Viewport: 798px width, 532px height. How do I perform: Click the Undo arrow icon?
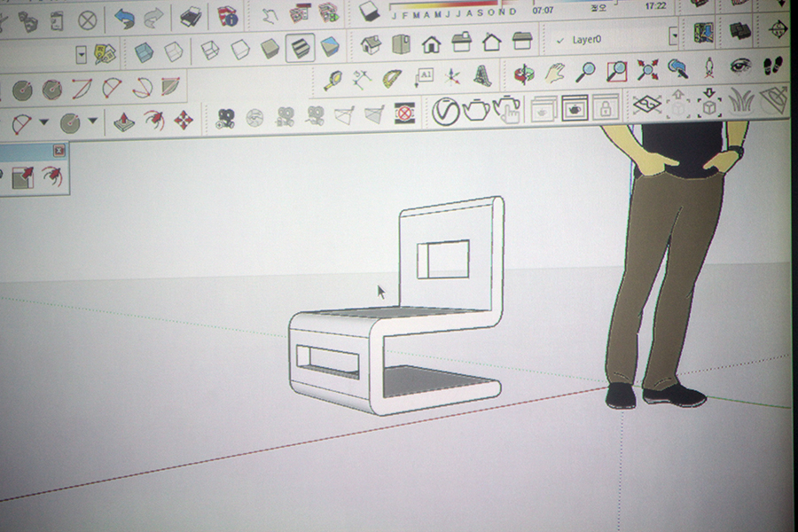click(x=123, y=20)
